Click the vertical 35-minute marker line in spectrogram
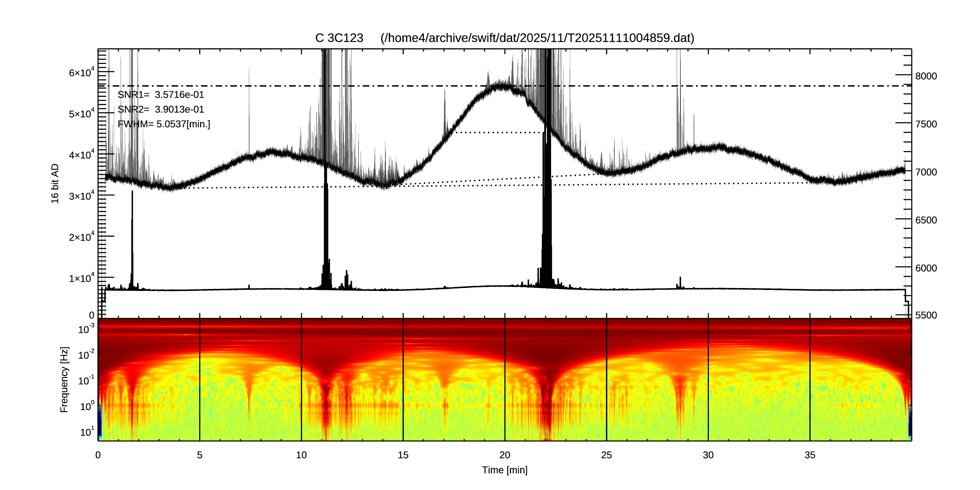 click(x=810, y=380)
